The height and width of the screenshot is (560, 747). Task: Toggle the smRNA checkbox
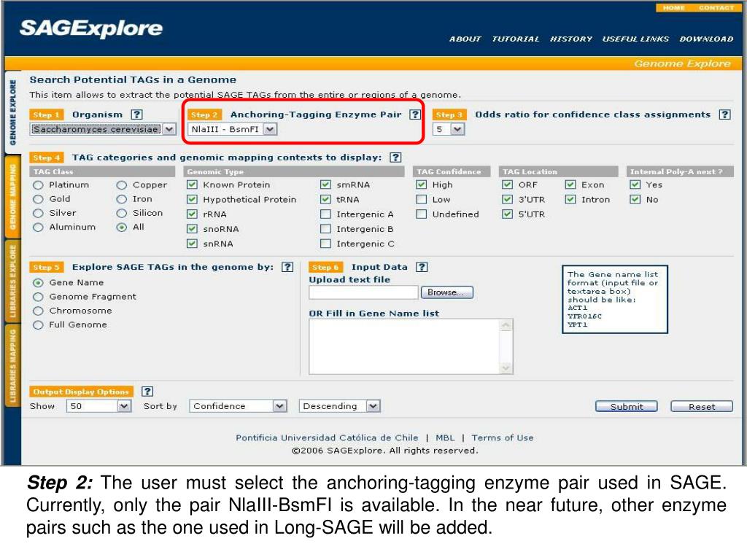point(326,184)
